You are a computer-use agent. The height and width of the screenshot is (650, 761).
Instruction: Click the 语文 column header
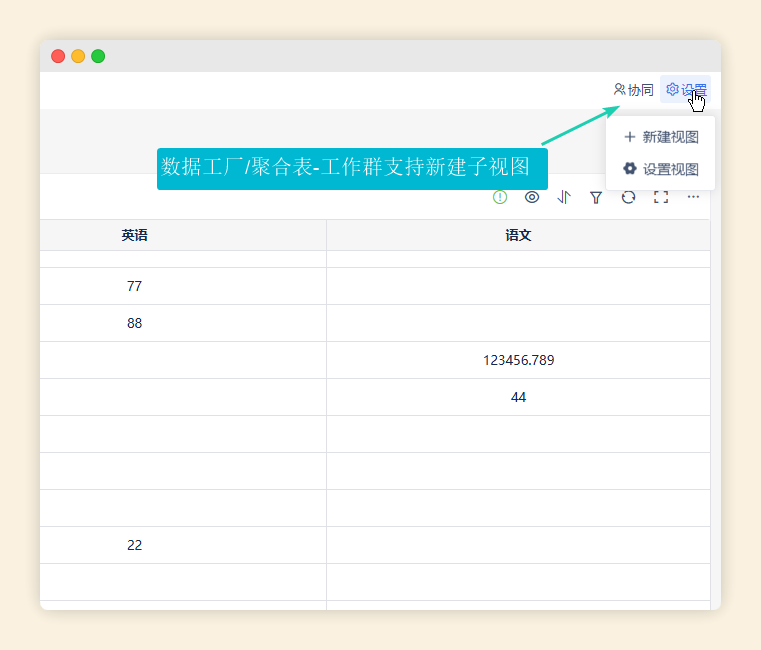(518, 235)
